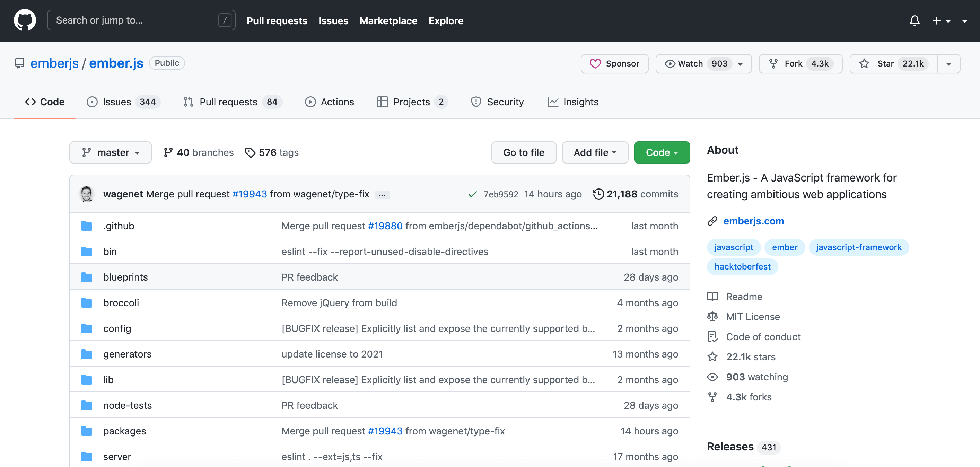Open the Projects tab
This screenshot has width=980, height=467.
[412, 102]
